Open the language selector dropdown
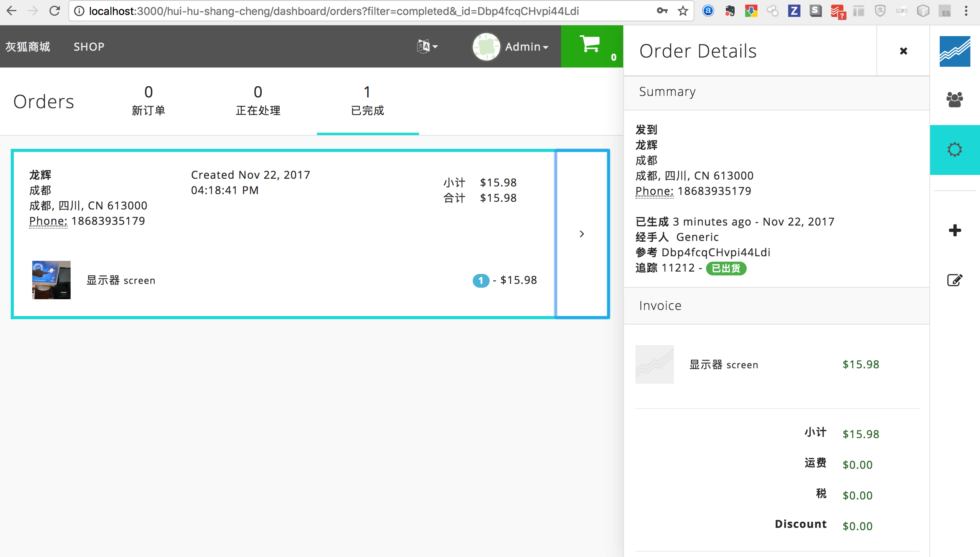Viewport: 980px width, 557px height. tap(427, 46)
